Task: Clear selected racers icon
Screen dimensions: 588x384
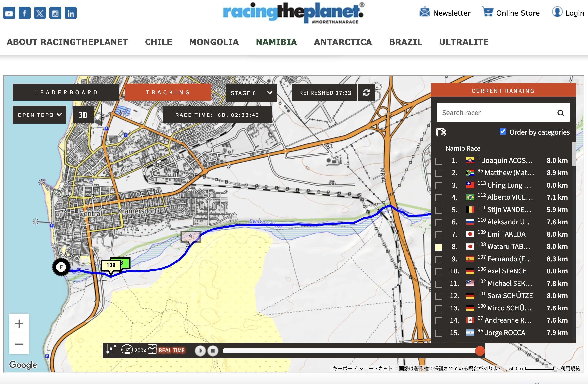Action: click(441, 132)
